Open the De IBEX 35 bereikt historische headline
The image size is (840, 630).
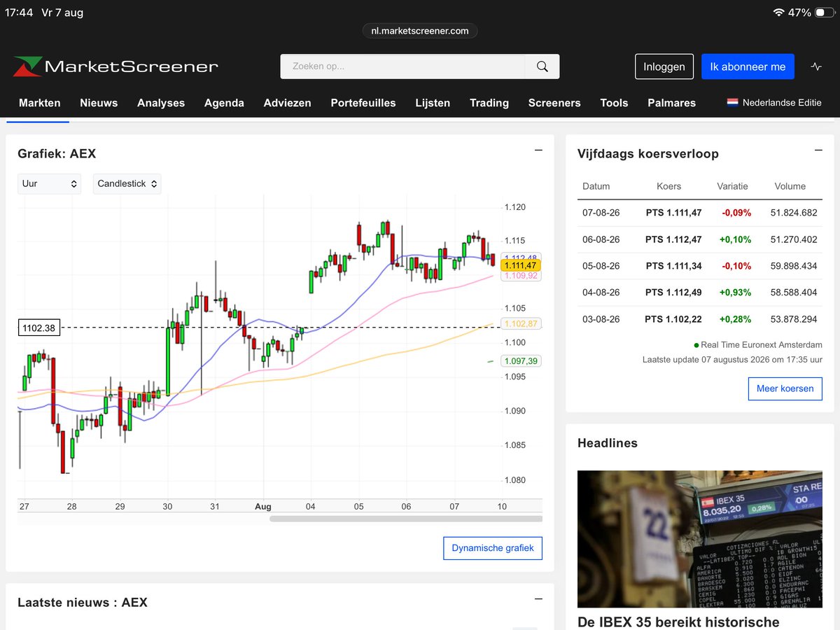coord(678,622)
